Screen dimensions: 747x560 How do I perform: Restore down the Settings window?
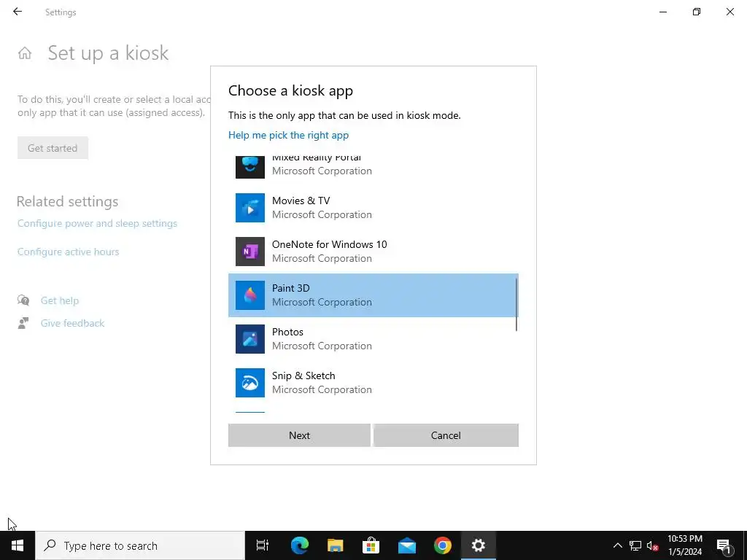[697, 12]
